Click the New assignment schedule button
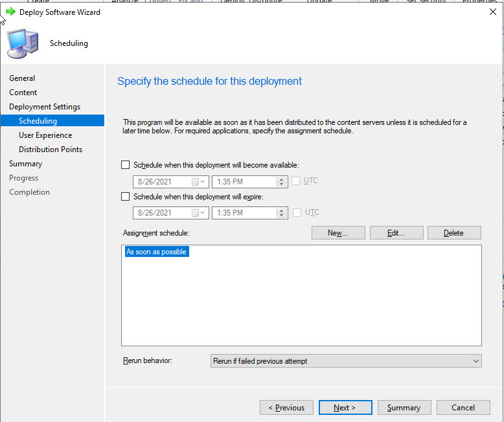 click(338, 233)
